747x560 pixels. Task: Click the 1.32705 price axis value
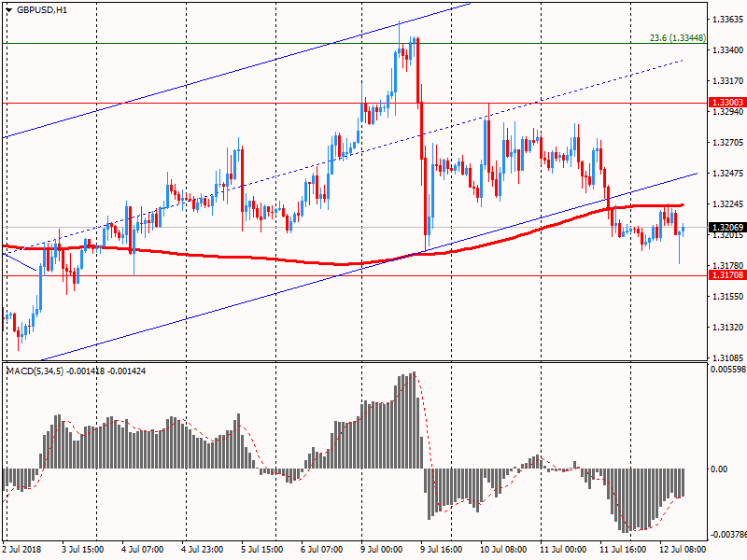pos(727,143)
